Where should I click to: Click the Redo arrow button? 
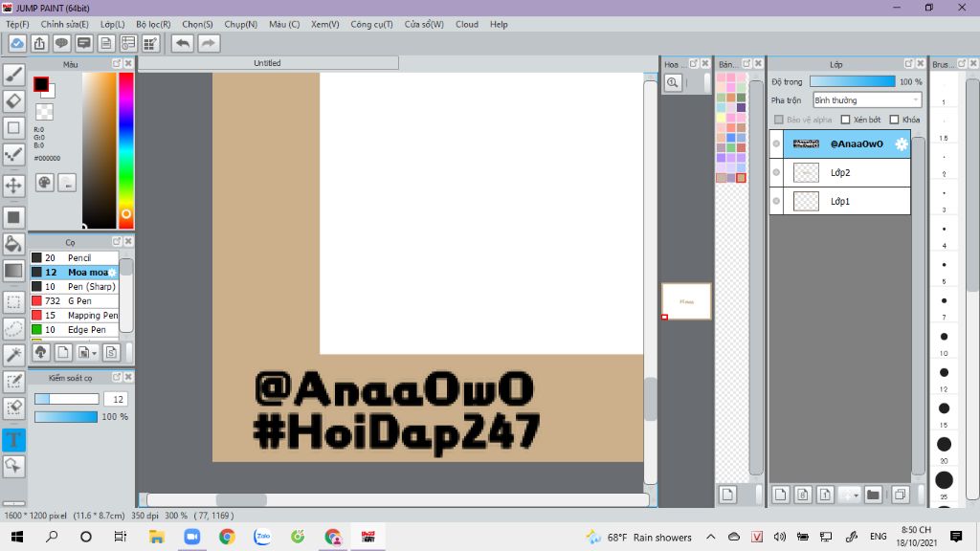click(x=209, y=43)
